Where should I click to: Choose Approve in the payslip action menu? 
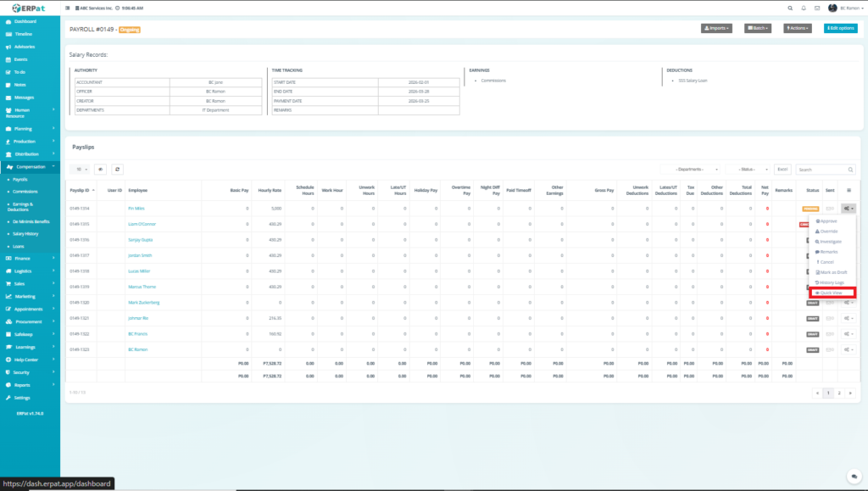(x=827, y=220)
